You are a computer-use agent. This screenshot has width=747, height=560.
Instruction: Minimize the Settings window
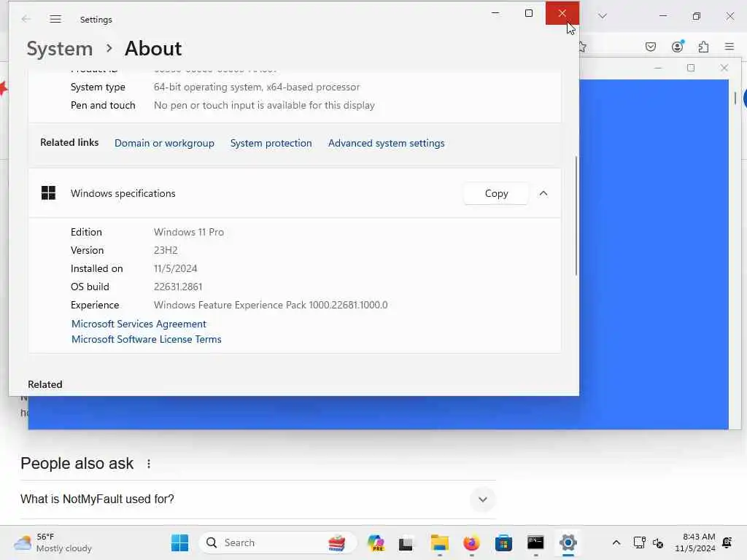(495, 13)
